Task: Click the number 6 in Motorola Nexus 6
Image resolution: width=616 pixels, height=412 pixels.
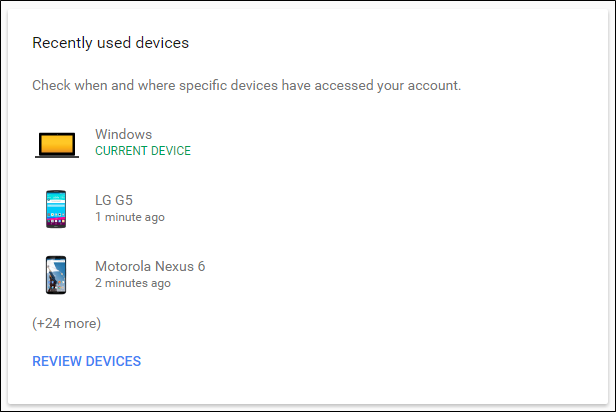Action: pyautogui.click(x=201, y=266)
